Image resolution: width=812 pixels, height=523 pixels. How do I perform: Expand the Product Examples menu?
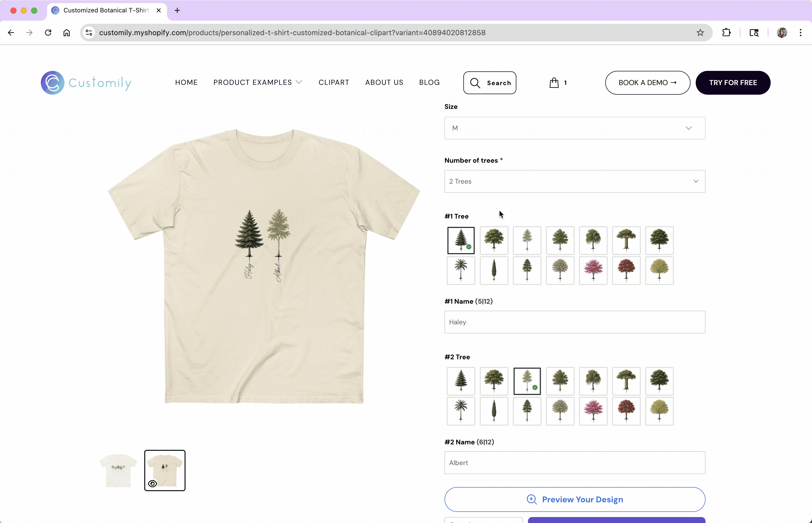[257, 83]
